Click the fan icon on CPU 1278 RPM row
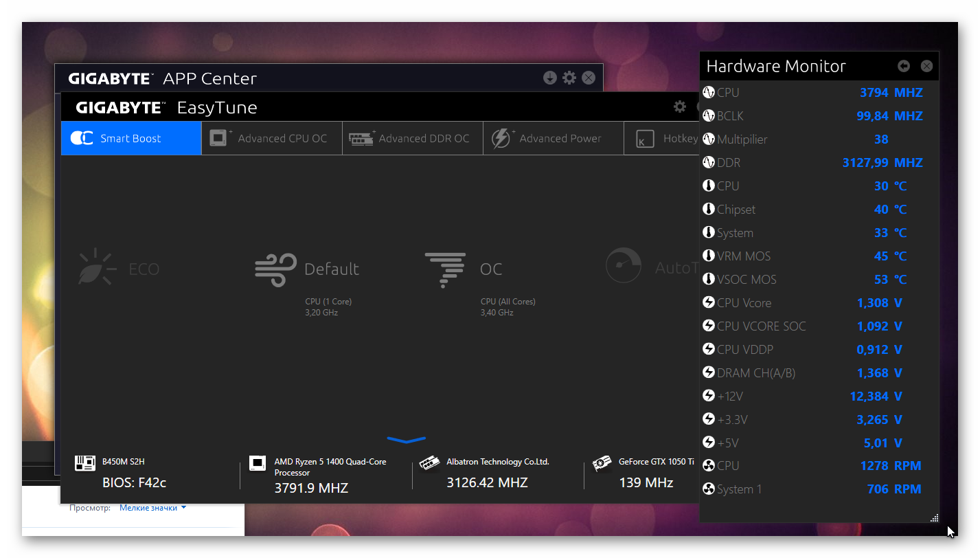Image resolution: width=980 pixels, height=558 pixels. tap(709, 465)
